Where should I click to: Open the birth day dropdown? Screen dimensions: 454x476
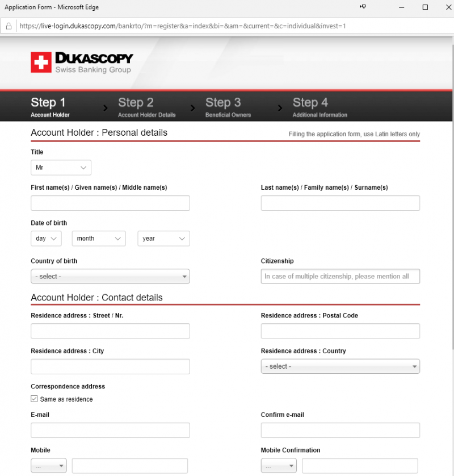click(x=46, y=239)
